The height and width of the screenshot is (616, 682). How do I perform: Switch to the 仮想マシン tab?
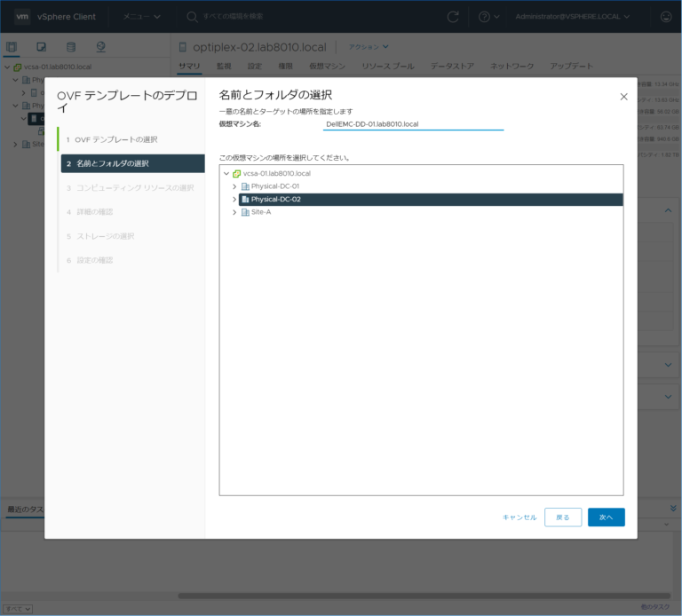tap(327, 66)
